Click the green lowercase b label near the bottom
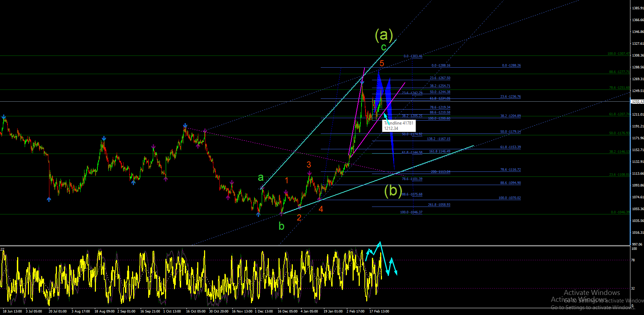This screenshot has width=644, height=315. pyautogui.click(x=281, y=226)
